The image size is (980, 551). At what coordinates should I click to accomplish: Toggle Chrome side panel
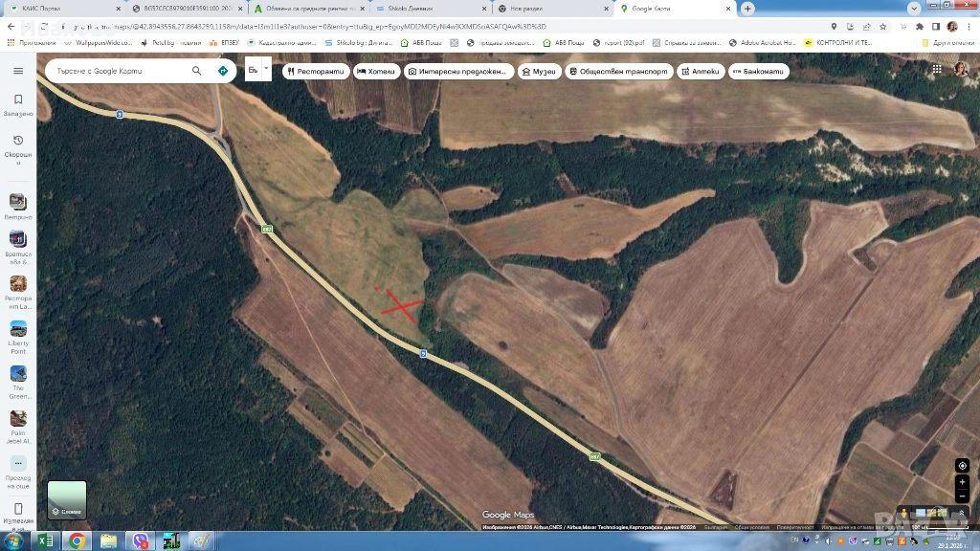point(936,27)
